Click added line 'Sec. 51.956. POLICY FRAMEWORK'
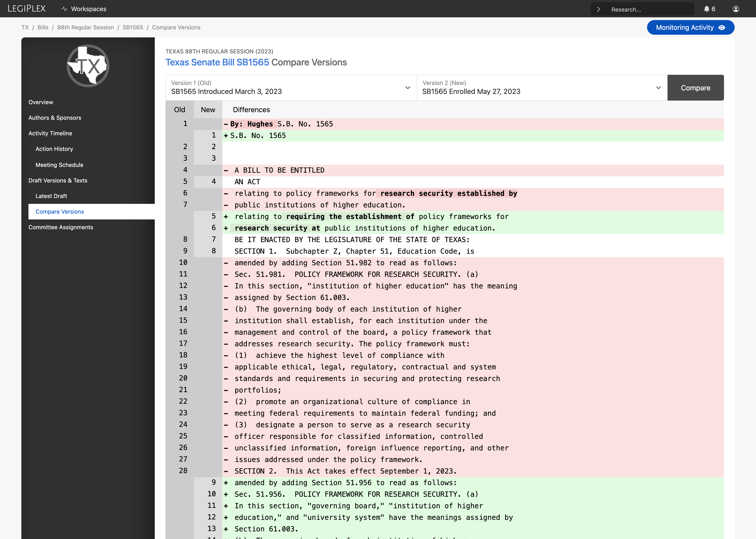 click(473, 494)
